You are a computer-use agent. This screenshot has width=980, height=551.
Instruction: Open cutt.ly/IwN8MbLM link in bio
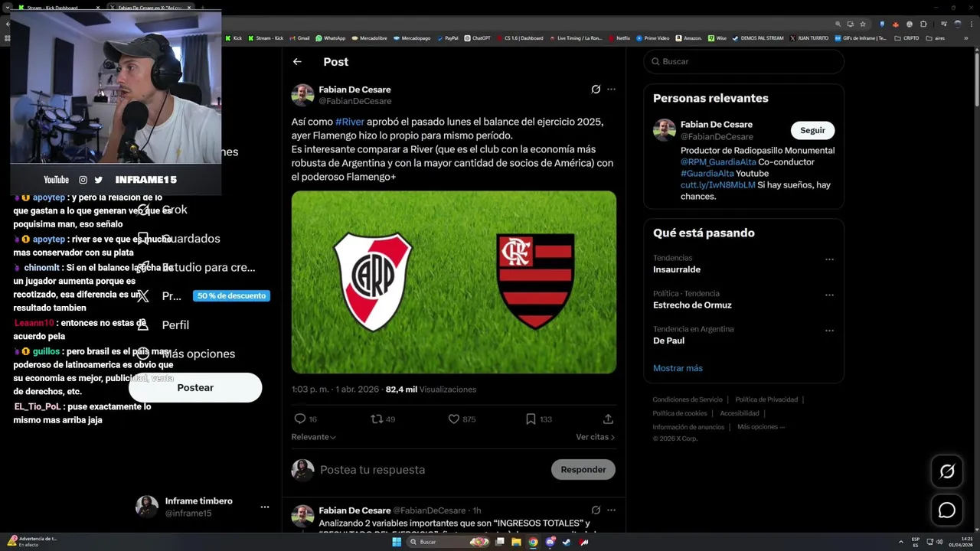click(718, 185)
